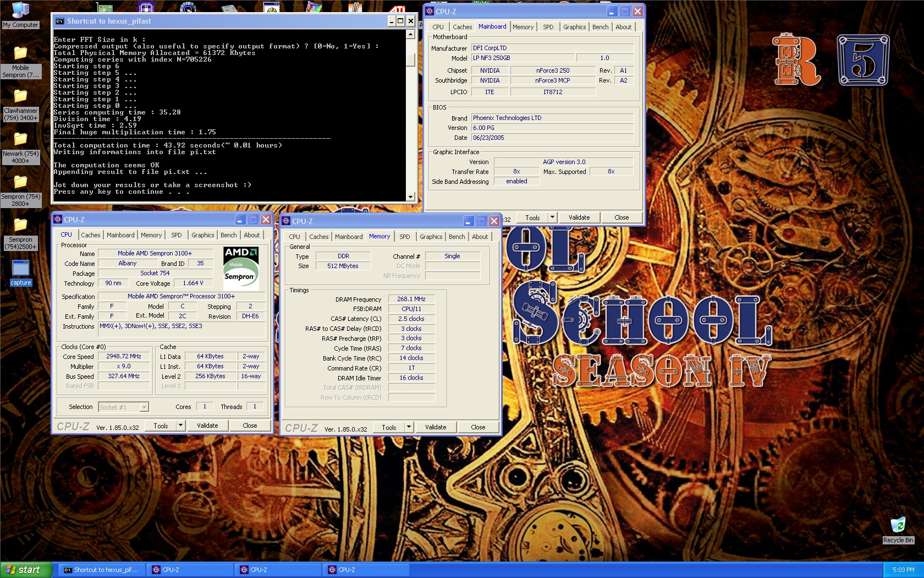The width and height of the screenshot is (924, 578).
Task: Click the Memory CPU-Z window title icon
Action: point(286,221)
